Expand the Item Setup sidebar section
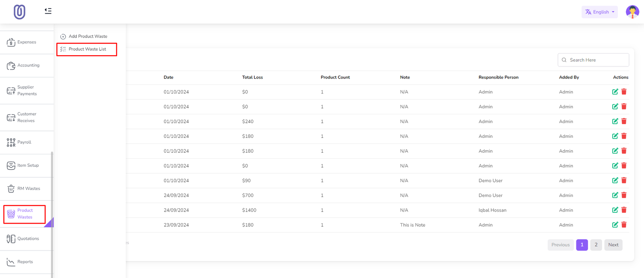 click(27, 166)
